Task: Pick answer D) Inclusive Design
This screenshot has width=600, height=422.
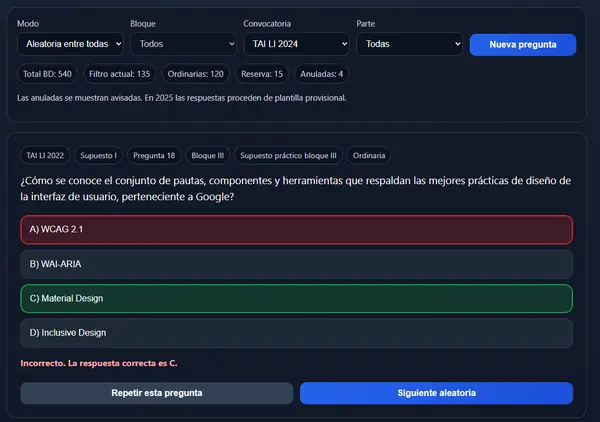Action: click(297, 333)
